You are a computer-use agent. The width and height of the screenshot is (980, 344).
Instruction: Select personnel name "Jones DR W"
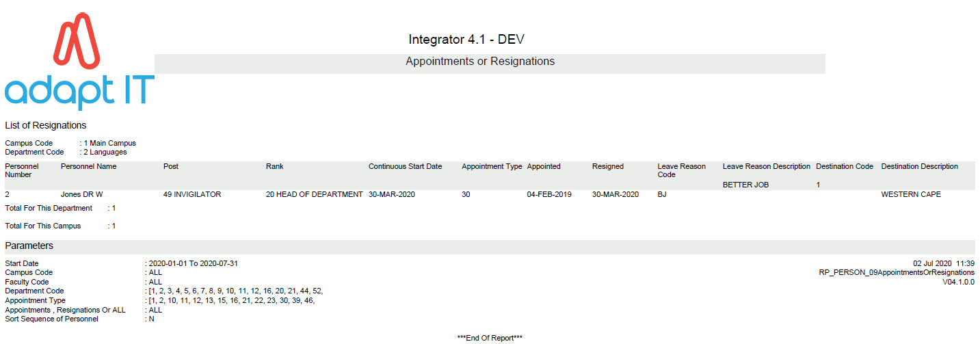(82, 194)
